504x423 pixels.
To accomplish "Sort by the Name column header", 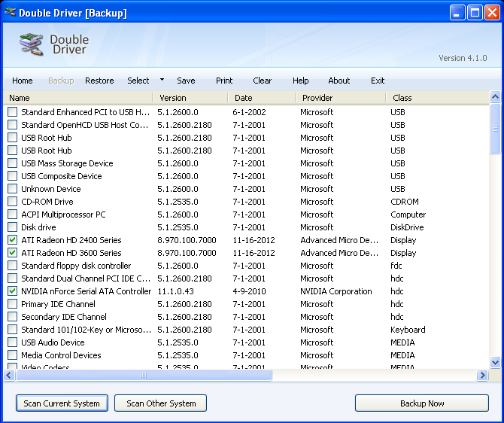I will pos(77,97).
